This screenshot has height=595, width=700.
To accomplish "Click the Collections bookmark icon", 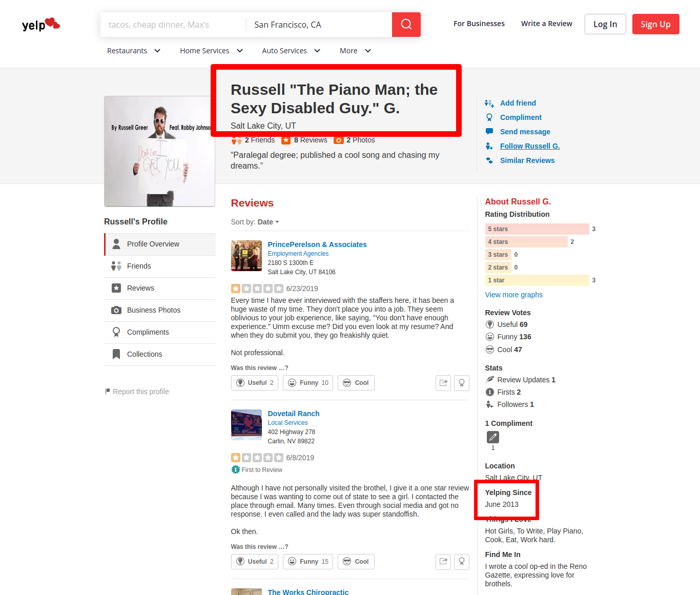I will coord(116,354).
